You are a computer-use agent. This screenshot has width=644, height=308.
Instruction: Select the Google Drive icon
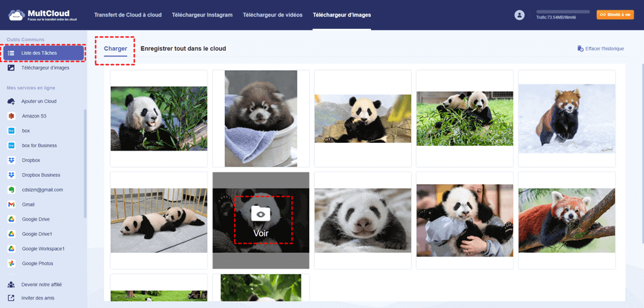pyautogui.click(x=11, y=219)
